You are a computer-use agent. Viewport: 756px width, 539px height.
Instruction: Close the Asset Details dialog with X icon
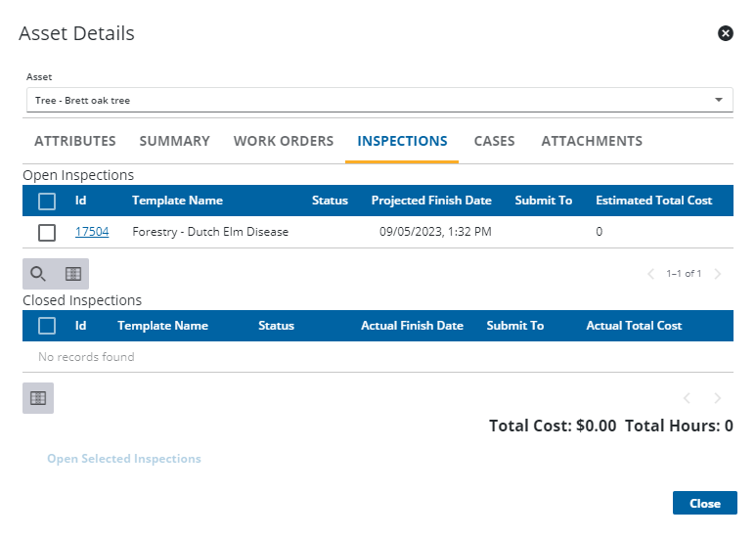pos(726,33)
